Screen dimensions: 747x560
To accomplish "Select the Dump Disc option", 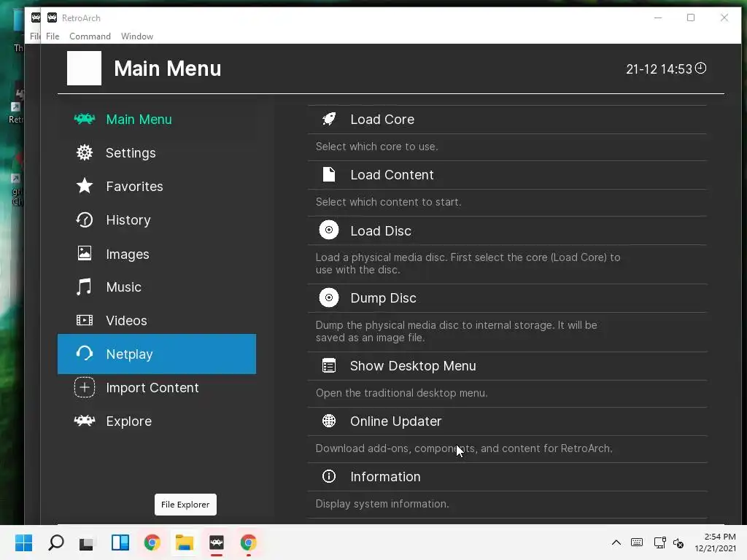I will [508, 298].
